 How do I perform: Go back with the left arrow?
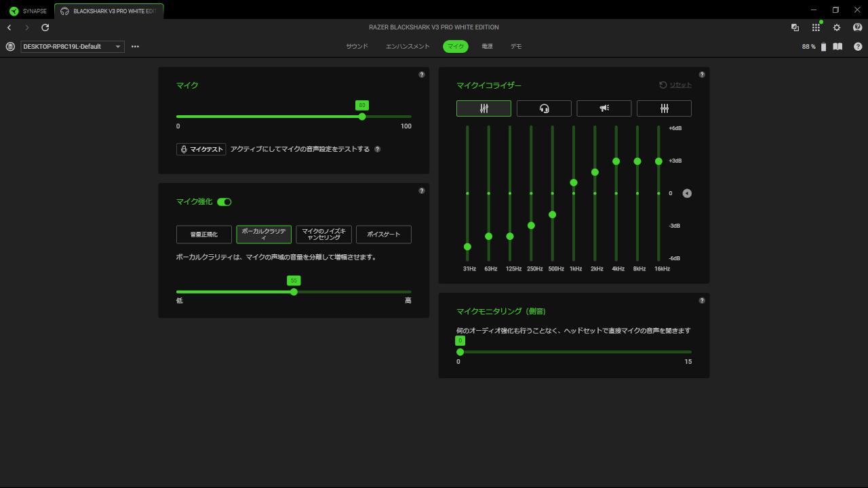(x=9, y=28)
